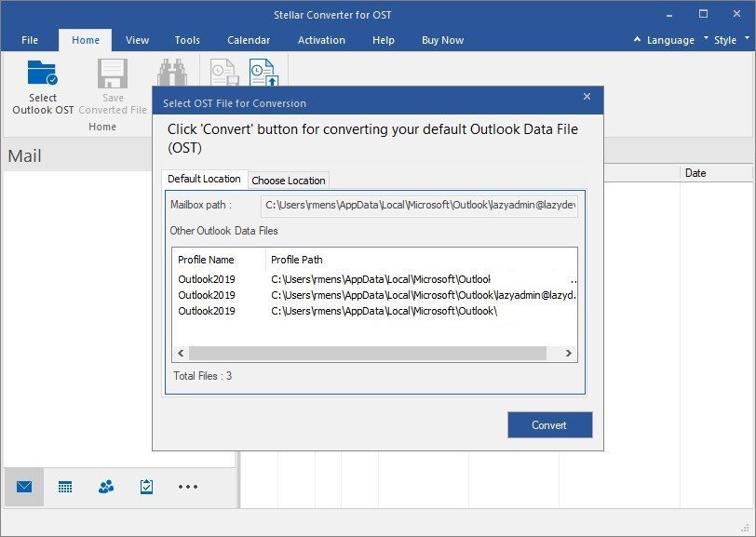Click the 'Total Files : 3' text
756x537 pixels.
pyautogui.click(x=203, y=376)
